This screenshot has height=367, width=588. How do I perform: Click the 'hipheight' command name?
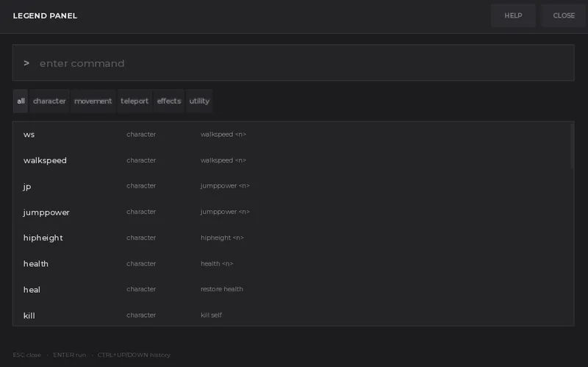43,238
